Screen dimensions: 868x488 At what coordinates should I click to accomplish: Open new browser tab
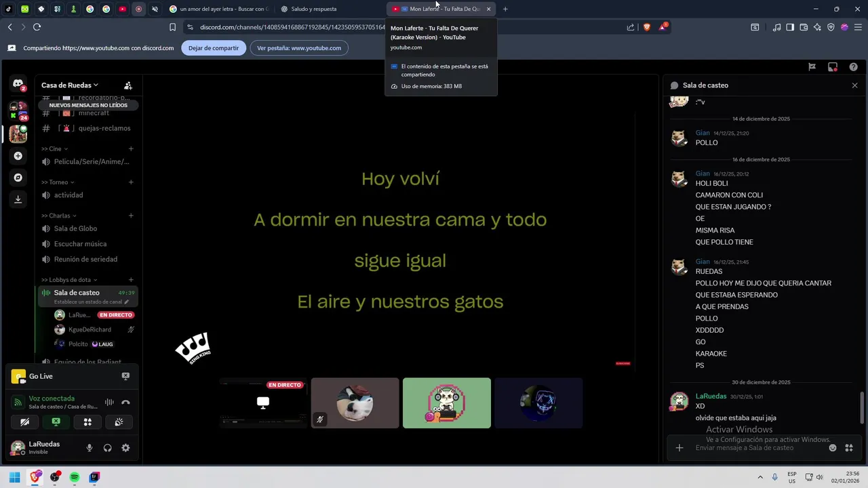click(505, 9)
